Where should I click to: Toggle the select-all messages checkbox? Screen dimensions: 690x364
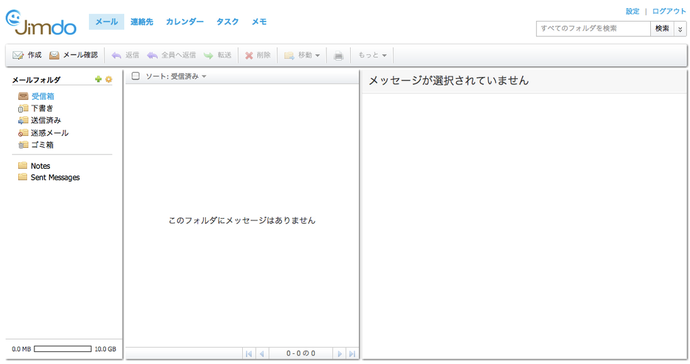click(136, 76)
